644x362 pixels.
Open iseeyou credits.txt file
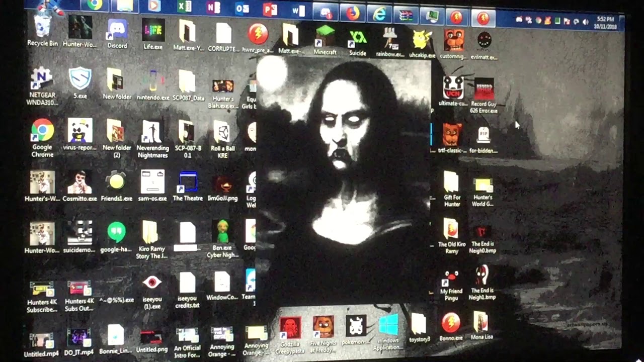point(187,291)
